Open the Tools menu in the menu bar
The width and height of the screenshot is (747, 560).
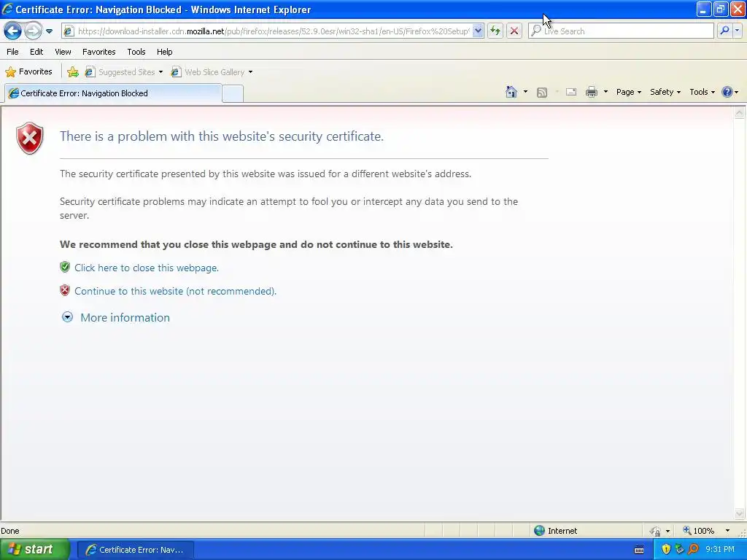point(136,52)
